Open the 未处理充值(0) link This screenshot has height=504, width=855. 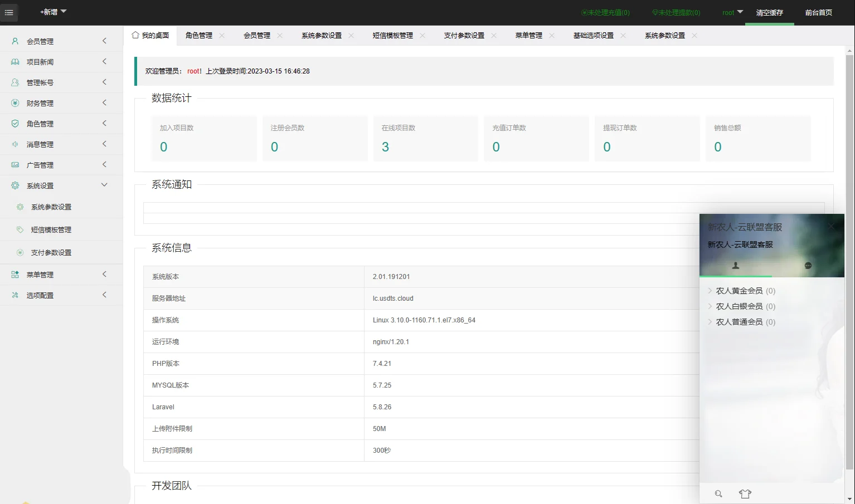click(605, 12)
